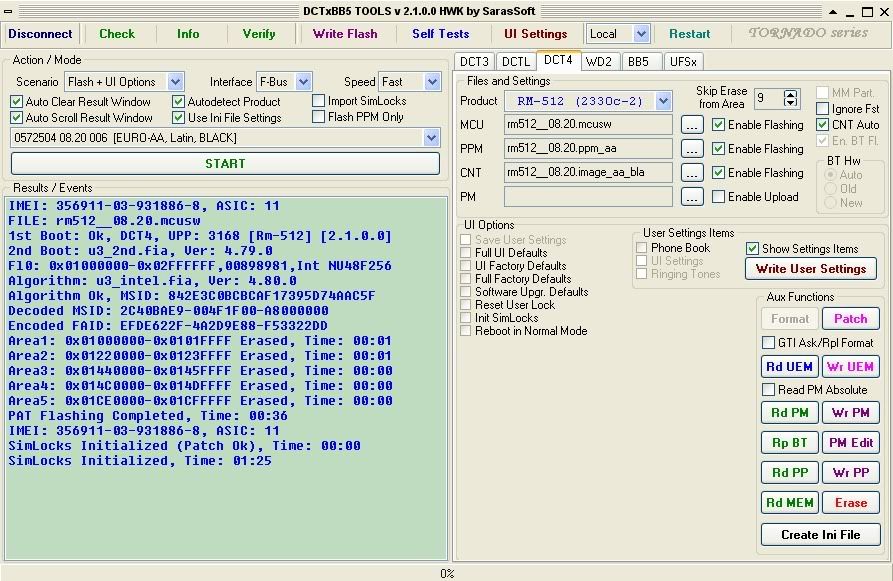The image size is (893, 581).
Task: Toggle GTI Ask/Rpl Format checkbox
Action: [x=768, y=342]
